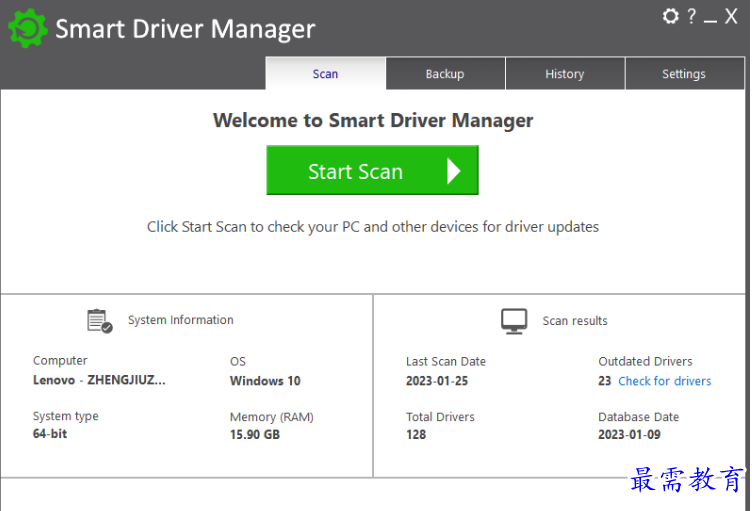Click the Total Drivers label
This screenshot has height=511, width=752.
click(x=440, y=417)
